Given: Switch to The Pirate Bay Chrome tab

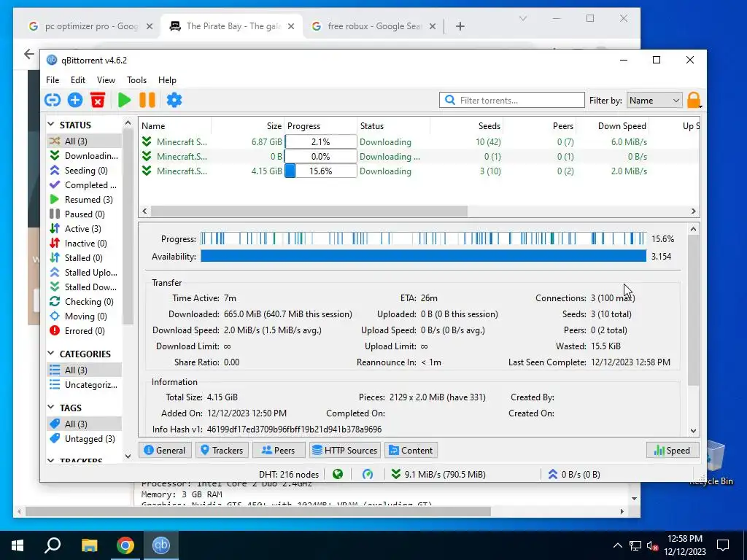Looking at the screenshot, I should click(x=233, y=26).
